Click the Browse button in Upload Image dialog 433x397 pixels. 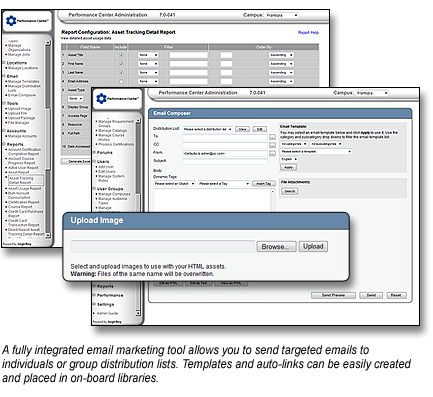coord(276,247)
